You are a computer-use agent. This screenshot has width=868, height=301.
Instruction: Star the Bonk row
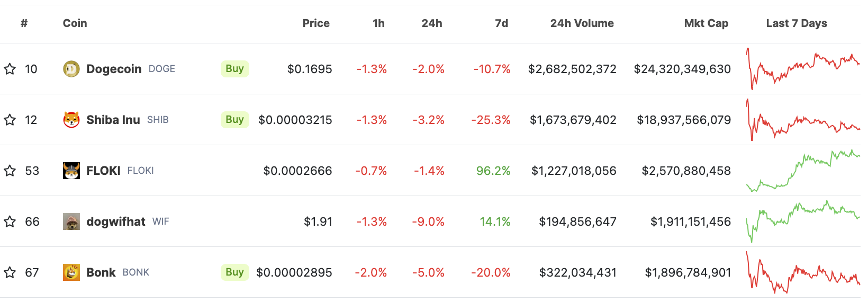click(10, 272)
